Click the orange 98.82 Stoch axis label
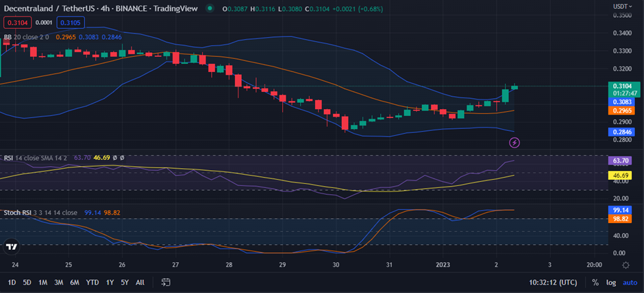Image resolution: width=644 pixels, height=293 pixels. (621, 218)
